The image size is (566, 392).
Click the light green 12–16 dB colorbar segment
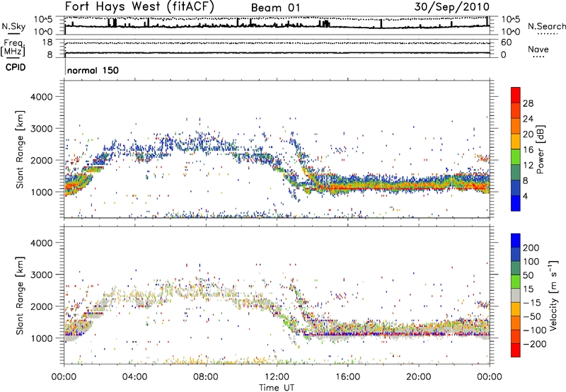[516, 156]
